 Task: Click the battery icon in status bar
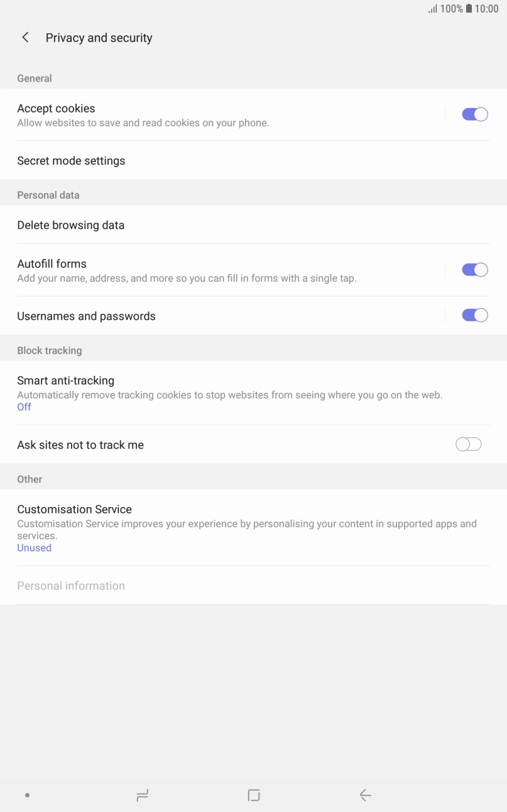click(x=468, y=9)
